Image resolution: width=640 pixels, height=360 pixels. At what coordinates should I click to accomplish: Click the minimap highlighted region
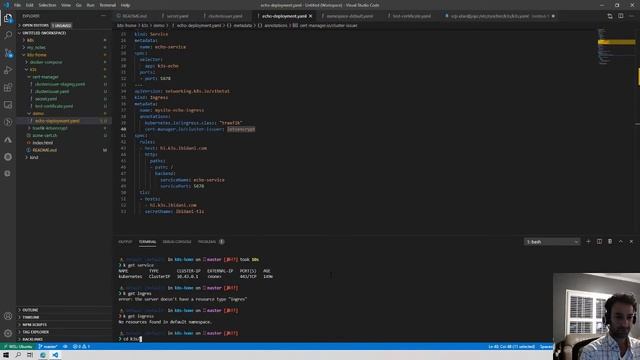click(x=616, y=42)
